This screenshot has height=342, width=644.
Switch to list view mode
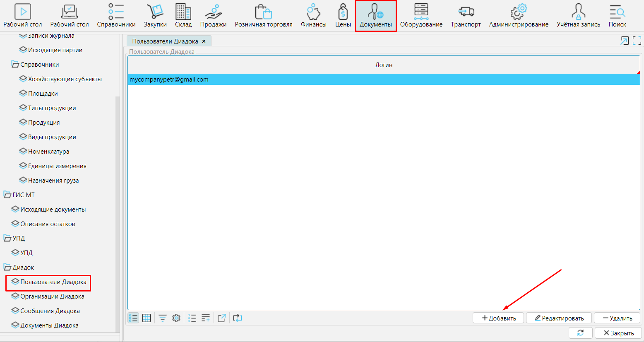coord(133,318)
